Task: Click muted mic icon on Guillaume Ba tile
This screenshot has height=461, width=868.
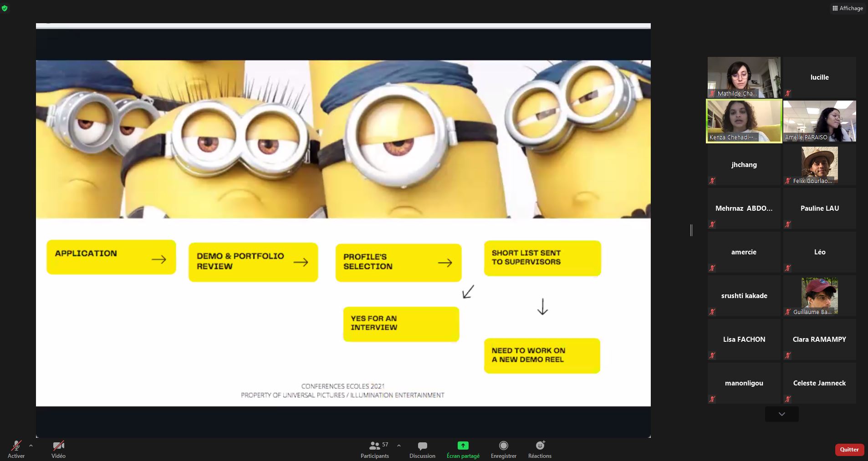Action: (x=788, y=312)
